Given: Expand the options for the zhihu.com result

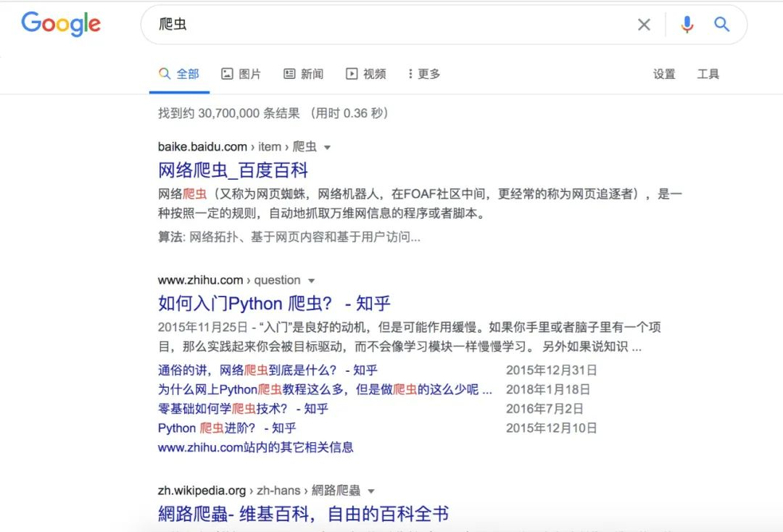Looking at the screenshot, I should click(x=310, y=280).
